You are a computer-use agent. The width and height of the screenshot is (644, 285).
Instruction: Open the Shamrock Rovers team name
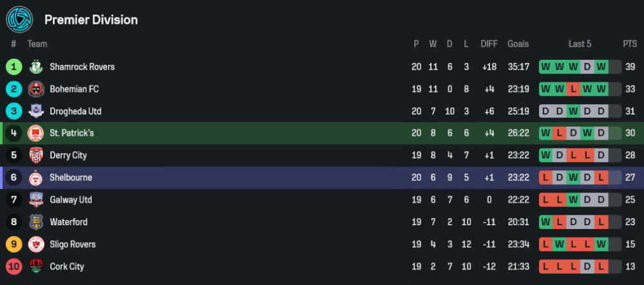click(82, 67)
